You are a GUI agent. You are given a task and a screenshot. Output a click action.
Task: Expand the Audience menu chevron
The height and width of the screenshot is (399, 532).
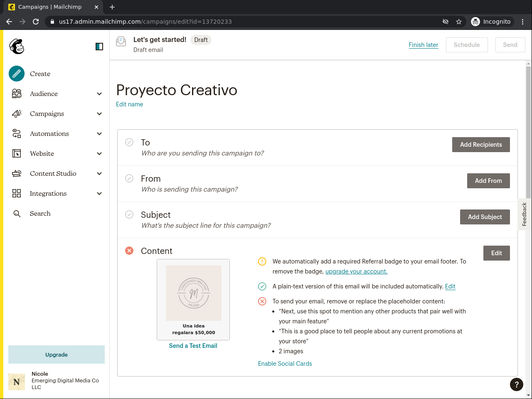[99, 94]
